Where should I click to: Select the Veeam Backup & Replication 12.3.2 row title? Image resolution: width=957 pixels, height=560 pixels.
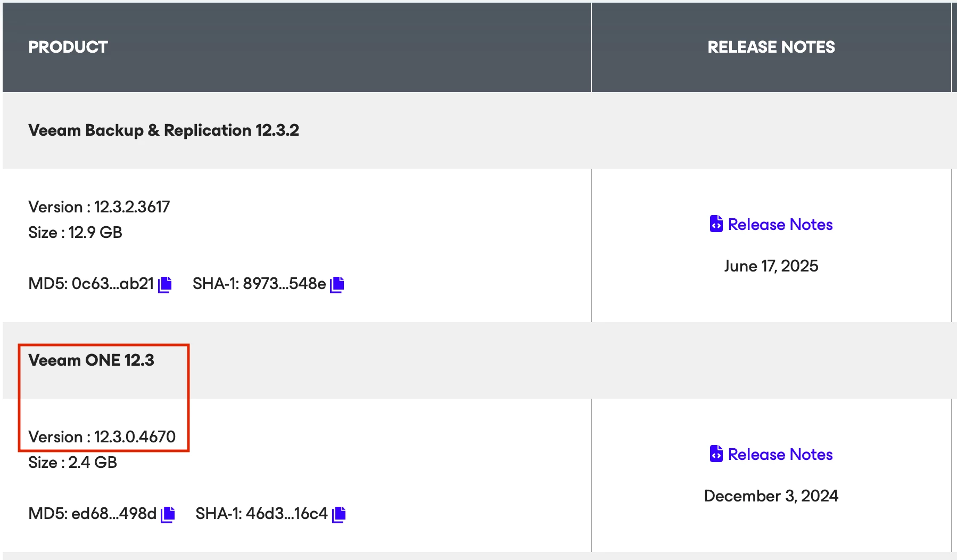[163, 130]
